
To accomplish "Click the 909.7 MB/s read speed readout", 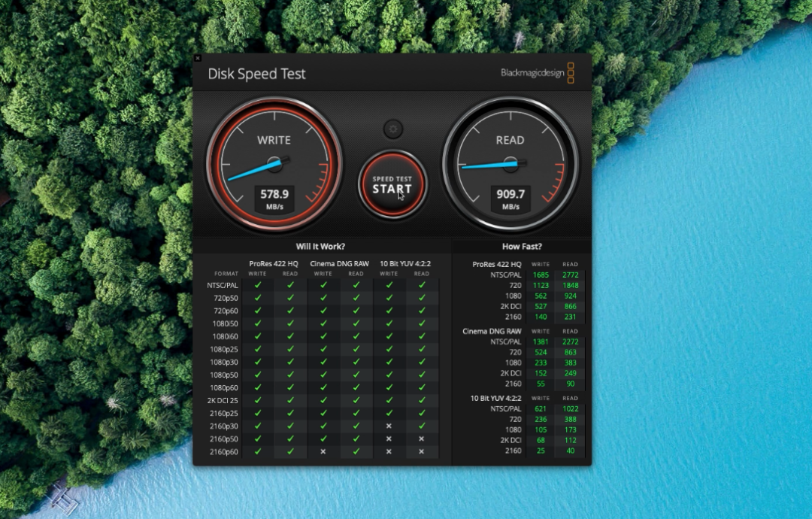I will pyautogui.click(x=511, y=199).
